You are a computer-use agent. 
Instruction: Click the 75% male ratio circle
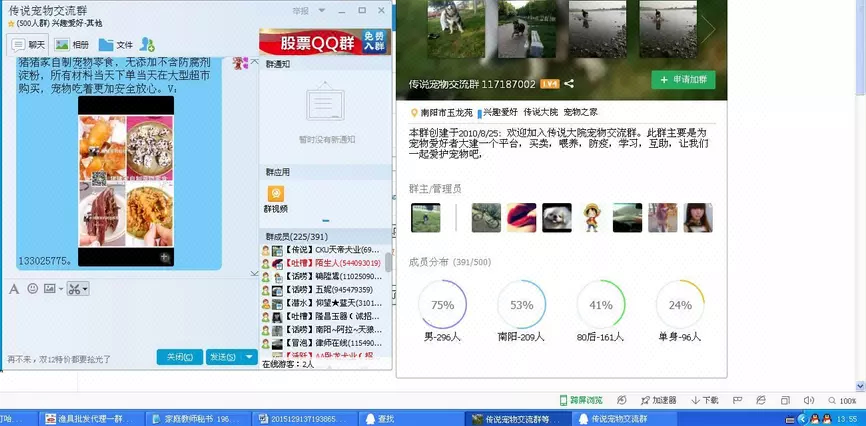[x=442, y=304]
